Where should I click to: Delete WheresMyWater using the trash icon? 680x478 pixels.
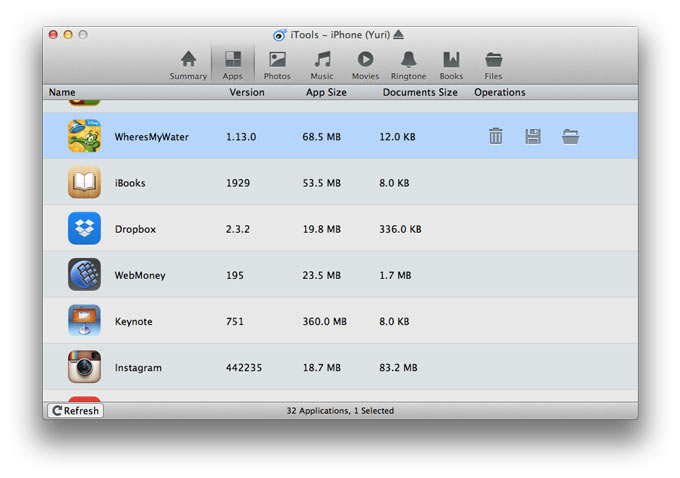pos(496,136)
